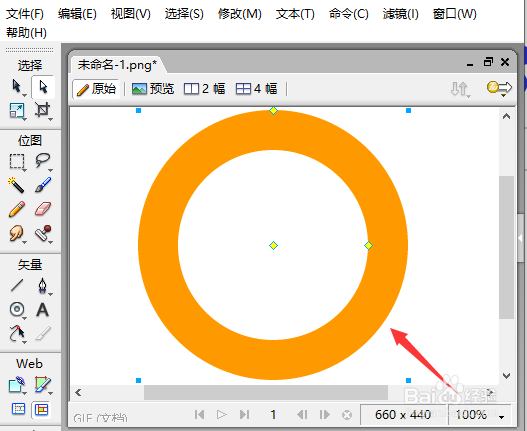This screenshot has width=527, height=431.
Task: Open the 编辑(E) menu
Action: (x=77, y=14)
